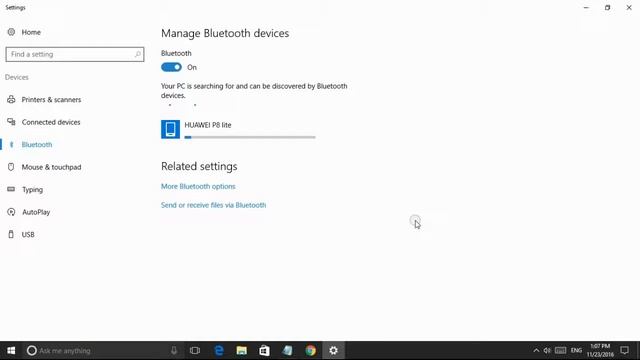
Task: Select the HUAWEI P8 lite phone icon
Action: click(170, 129)
